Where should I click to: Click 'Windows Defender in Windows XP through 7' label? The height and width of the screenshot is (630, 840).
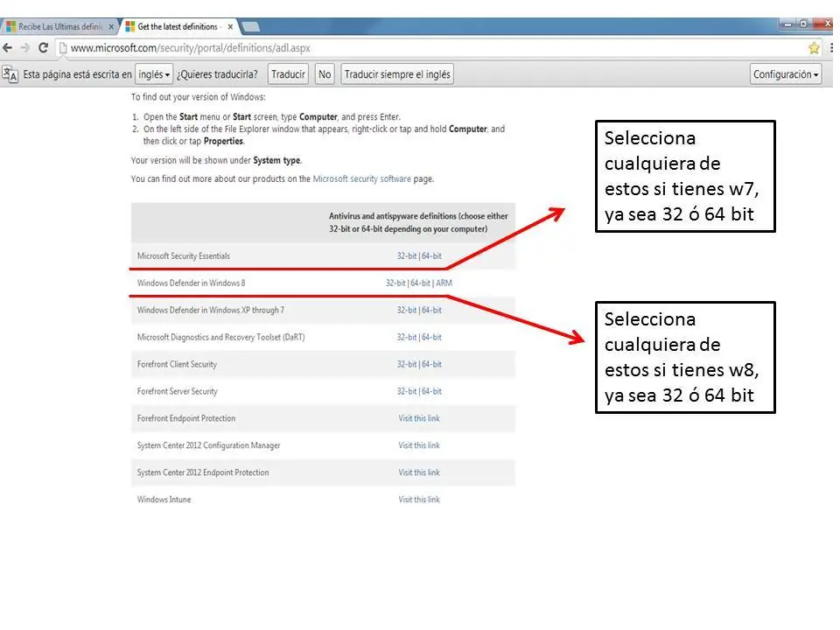pyautogui.click(x=211, y=310)
